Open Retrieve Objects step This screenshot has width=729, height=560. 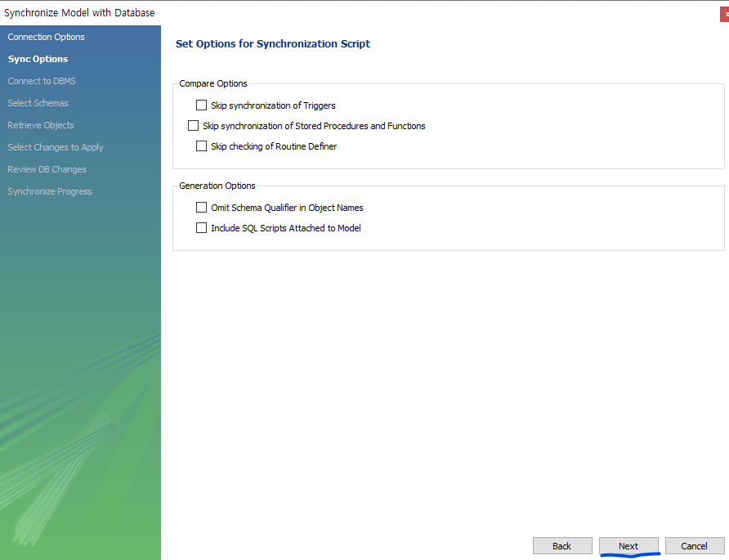(x=40, y=125)
